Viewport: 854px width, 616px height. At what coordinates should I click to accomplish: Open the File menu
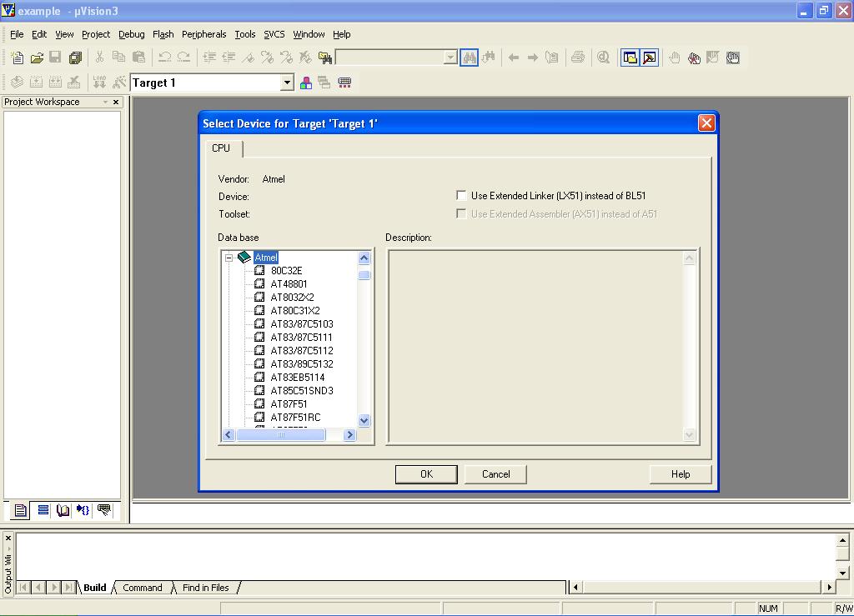(x=17, y=34)
